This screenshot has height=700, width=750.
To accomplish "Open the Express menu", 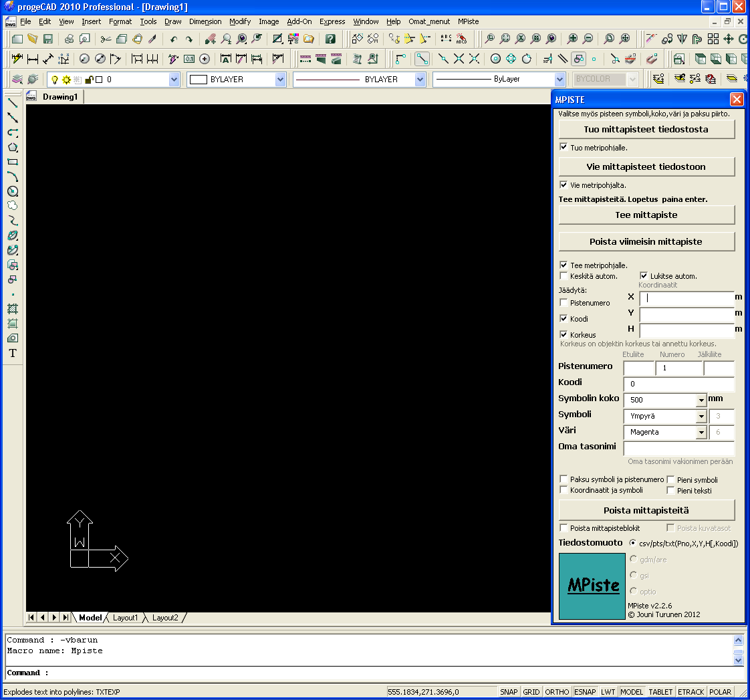I will [332, 21].
